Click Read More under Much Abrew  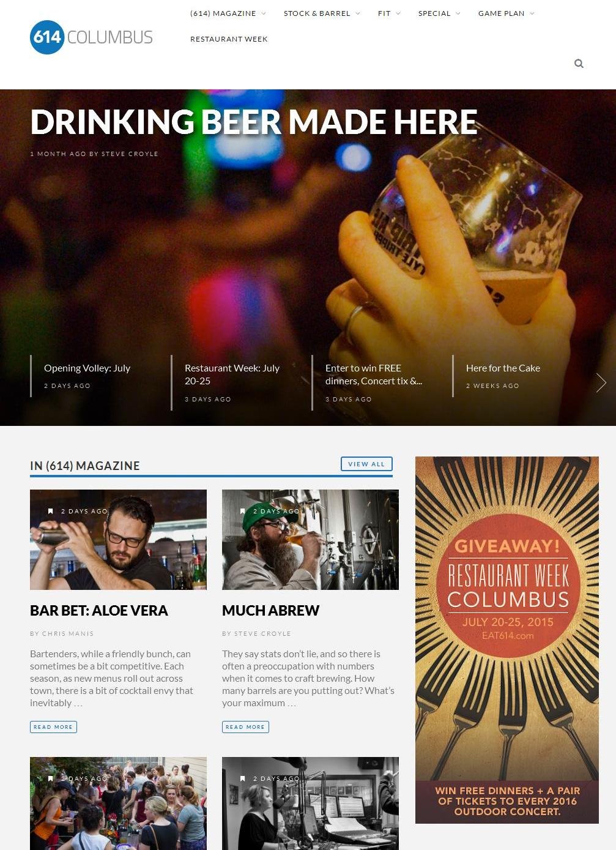click(x=245, y=727)
